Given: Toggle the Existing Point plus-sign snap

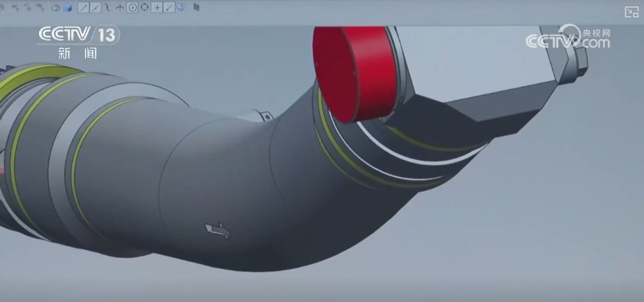Looking at the screenshot, I should [x=157, y=8].
